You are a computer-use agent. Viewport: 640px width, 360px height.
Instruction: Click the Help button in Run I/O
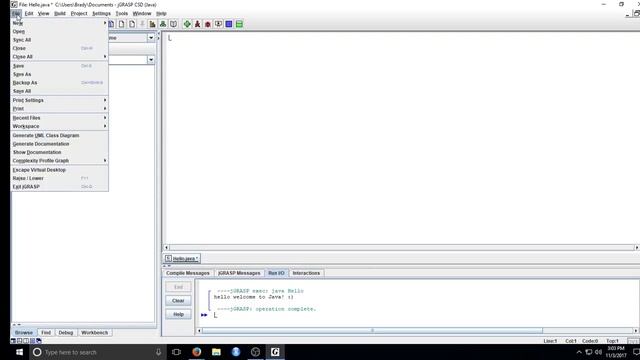178,314
